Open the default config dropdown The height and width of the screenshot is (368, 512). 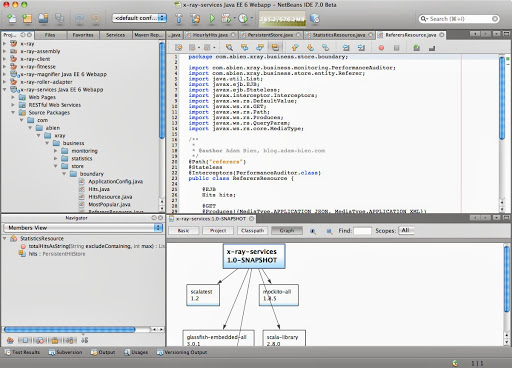[139, 18]
